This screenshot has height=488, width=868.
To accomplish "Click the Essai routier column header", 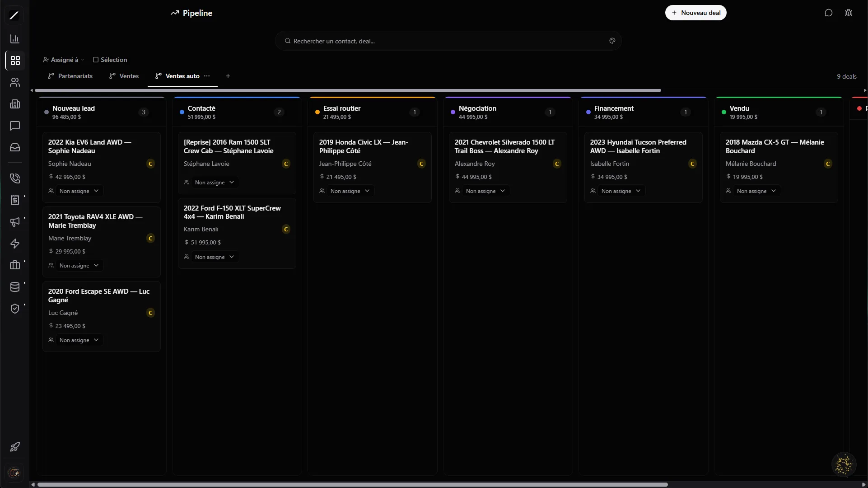I will [x=373, y=112].
